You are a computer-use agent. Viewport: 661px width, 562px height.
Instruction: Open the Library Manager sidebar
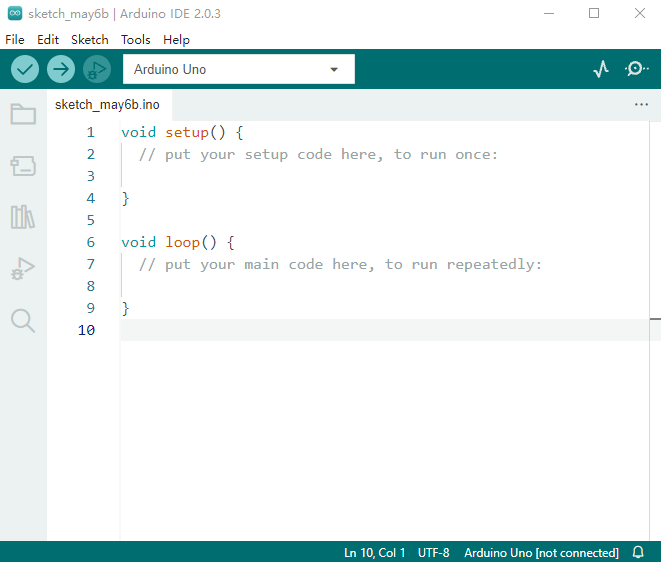point(23,217)
